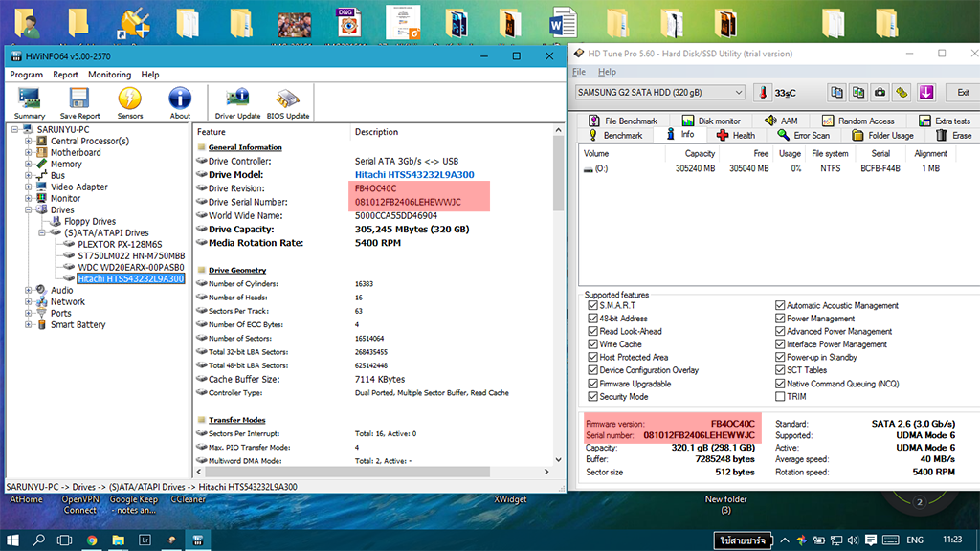The height and width of the screenshot is (551, 980).
Task: Open the SAMSUNG G2 SATA HDD drive dropdown
Action: pos(660,93)
